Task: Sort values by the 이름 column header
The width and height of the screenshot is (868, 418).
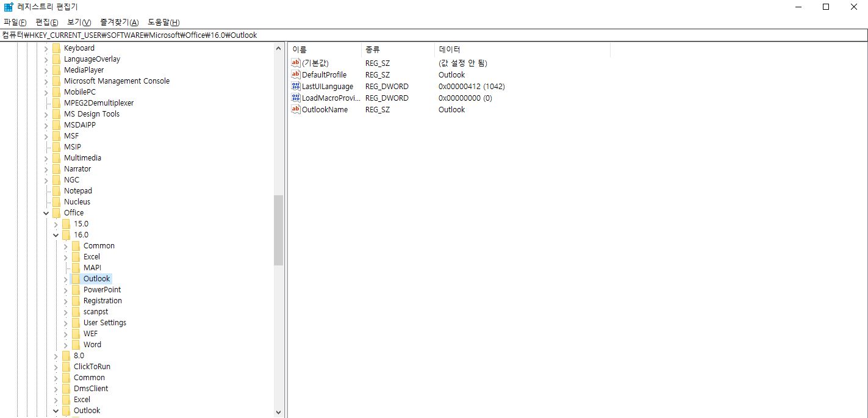Action: (325, 49)
